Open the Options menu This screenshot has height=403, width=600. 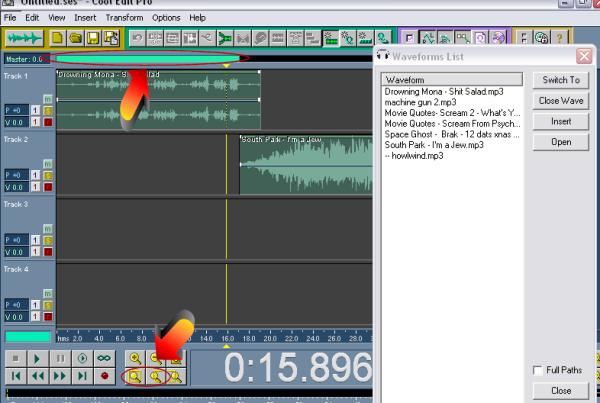pos(166,18)
